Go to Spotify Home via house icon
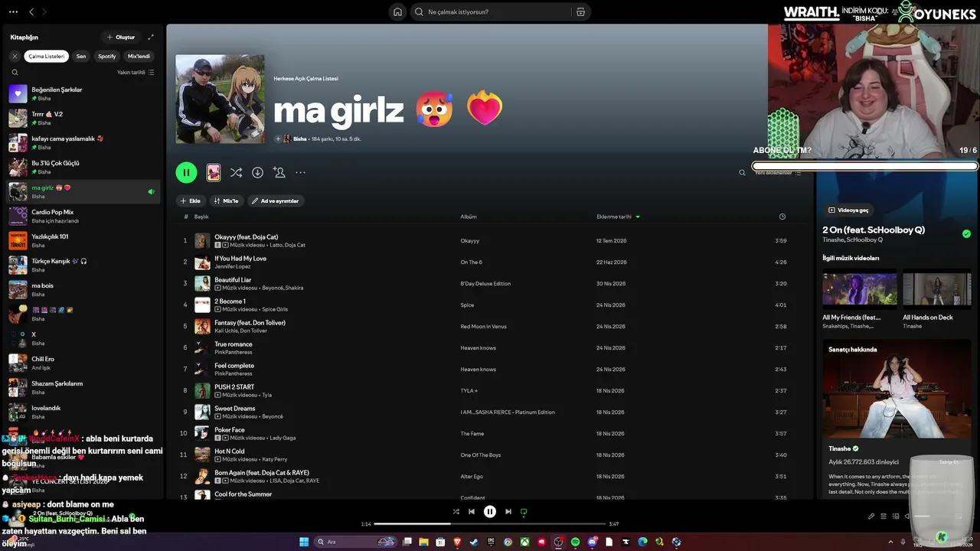980x551 pixels. click(x=397, y=11)
